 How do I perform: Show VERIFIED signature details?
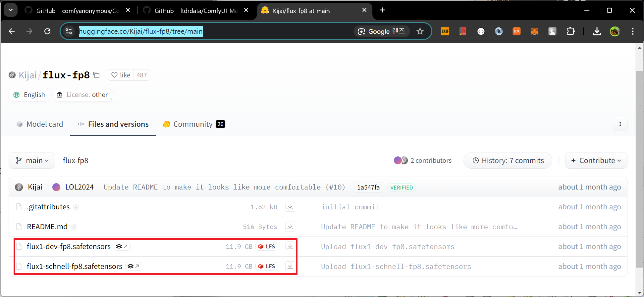click(x=402, y=188)
